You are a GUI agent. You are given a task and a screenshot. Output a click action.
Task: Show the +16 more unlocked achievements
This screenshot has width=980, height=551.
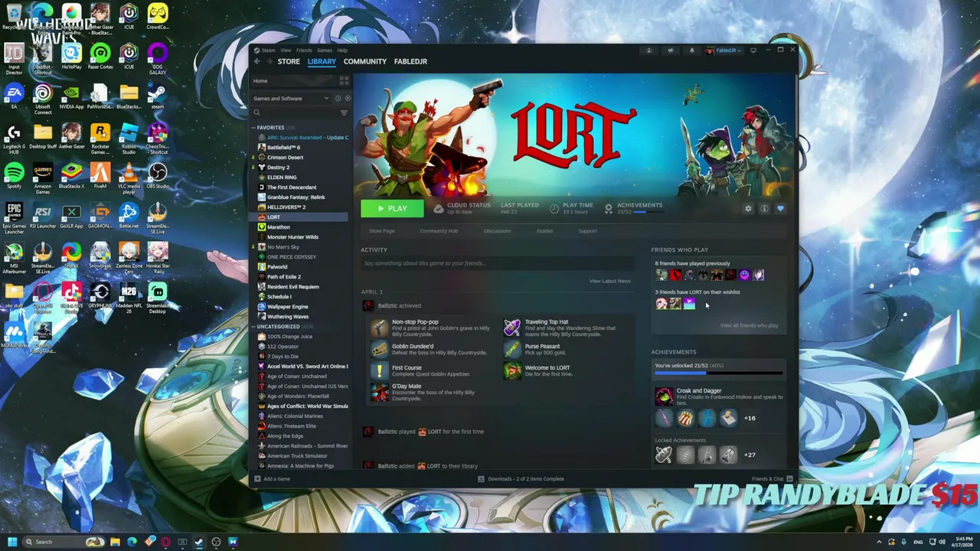[750, 418]
